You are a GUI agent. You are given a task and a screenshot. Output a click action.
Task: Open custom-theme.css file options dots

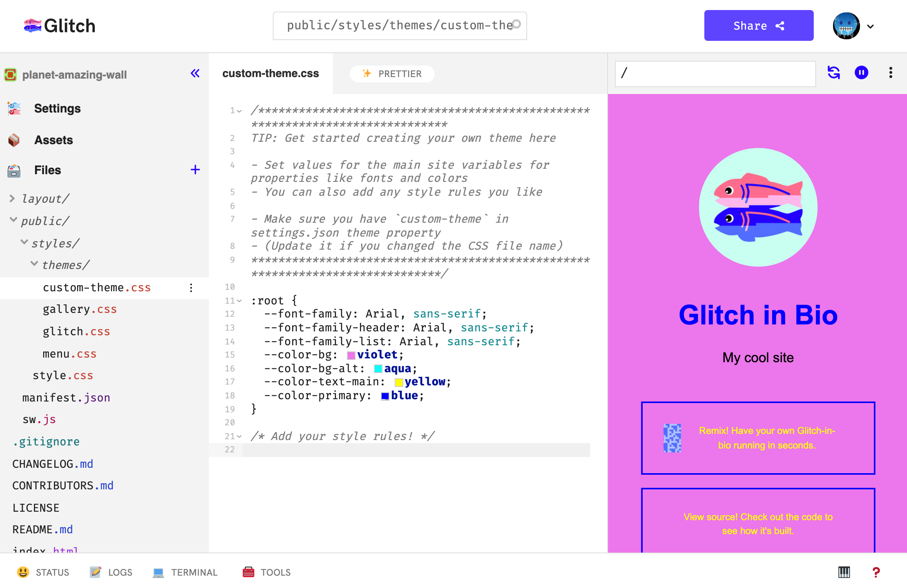click(x=191, y=288)
